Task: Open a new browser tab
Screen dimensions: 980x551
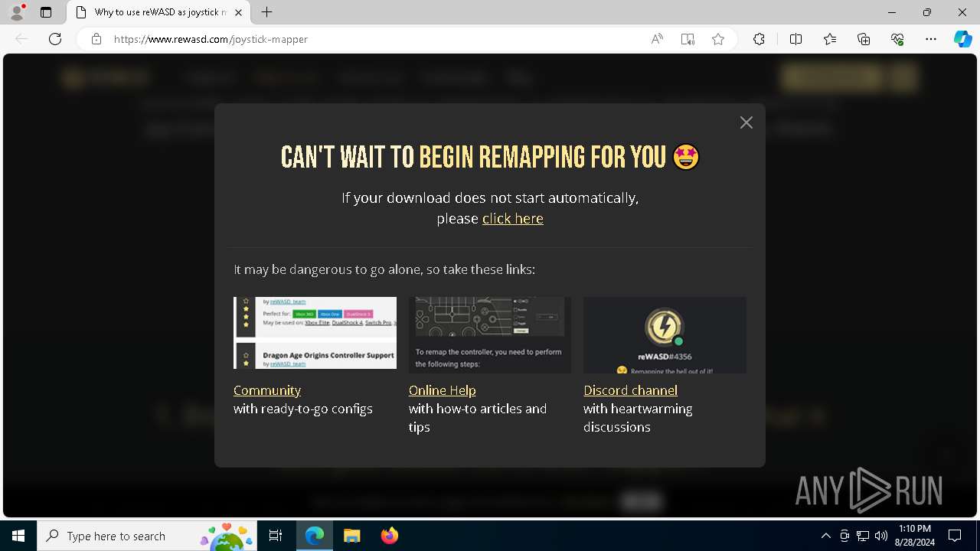Action: tap(266, 12)
